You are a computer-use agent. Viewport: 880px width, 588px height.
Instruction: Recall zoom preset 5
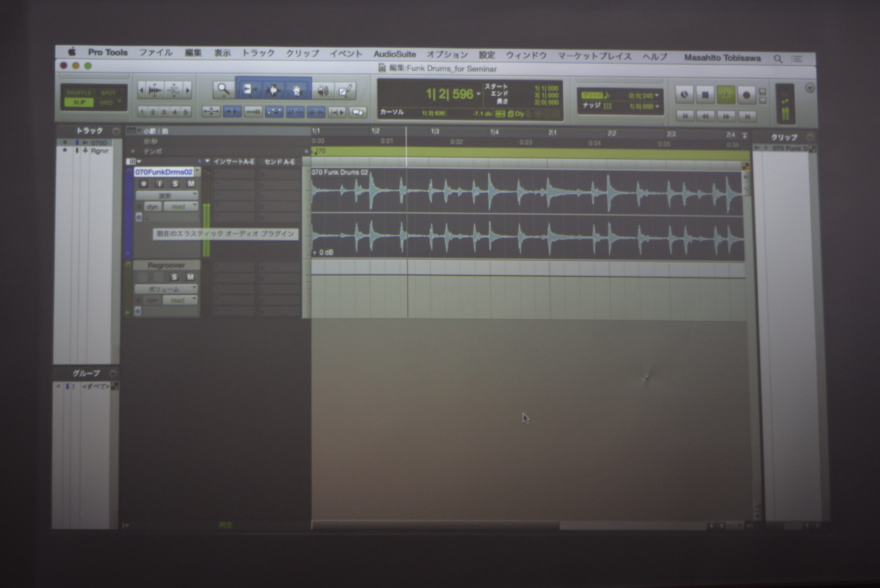pos(186,112)
